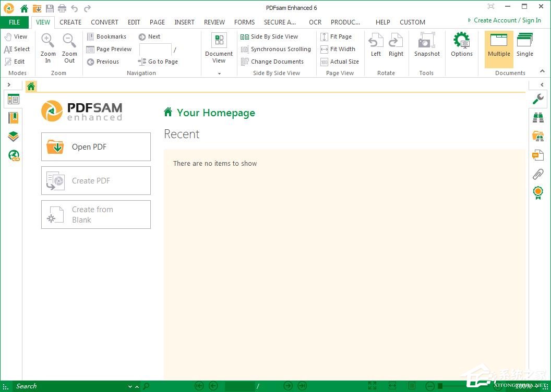Click the page number input field in Navigation

tap(155, 50)
